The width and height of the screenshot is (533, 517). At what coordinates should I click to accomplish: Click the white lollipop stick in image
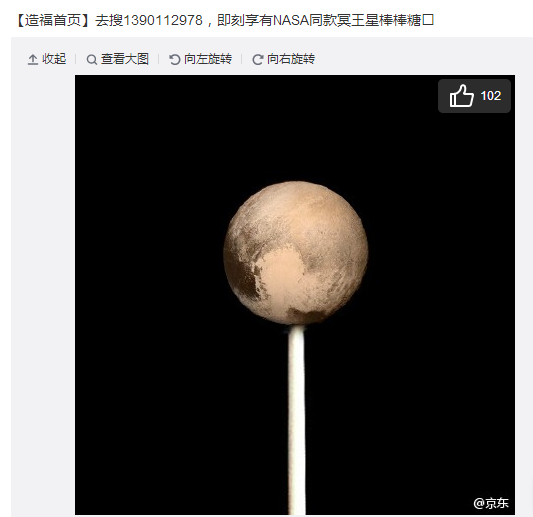click(297, 420)
